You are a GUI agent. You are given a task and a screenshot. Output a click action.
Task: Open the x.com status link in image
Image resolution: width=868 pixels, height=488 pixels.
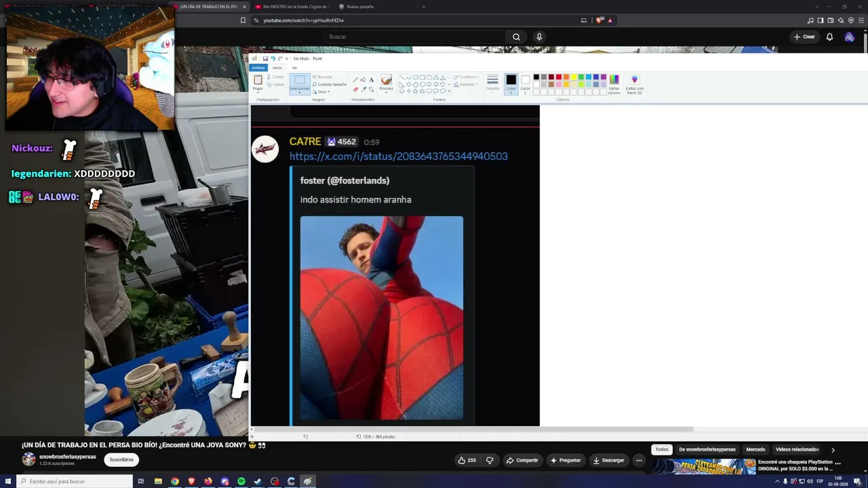(x=399, y=157)
